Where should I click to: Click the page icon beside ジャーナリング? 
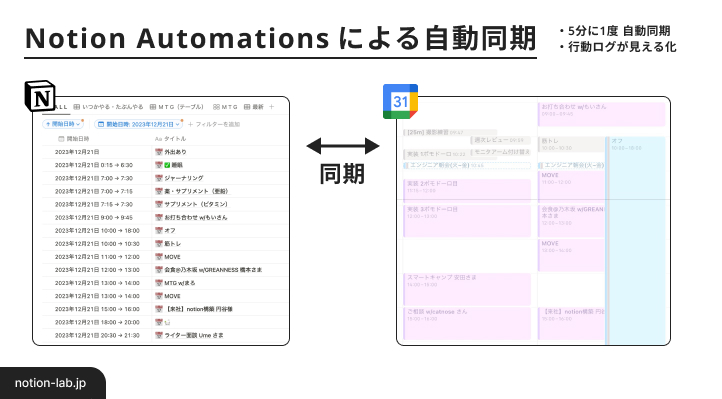159,178
